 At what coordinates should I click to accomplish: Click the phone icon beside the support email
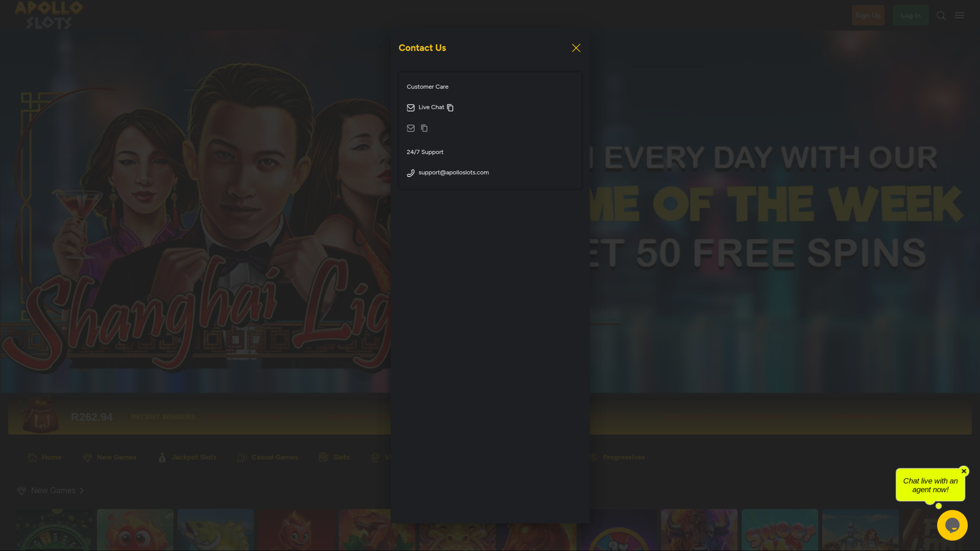pyautogui.click(x=410, y=173)
